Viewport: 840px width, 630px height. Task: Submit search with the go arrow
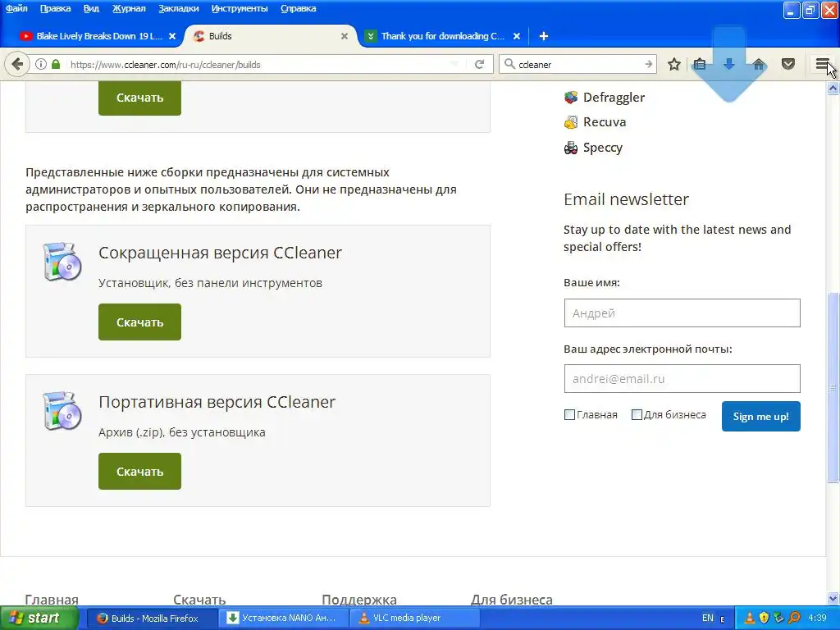(x=648, y=64)
